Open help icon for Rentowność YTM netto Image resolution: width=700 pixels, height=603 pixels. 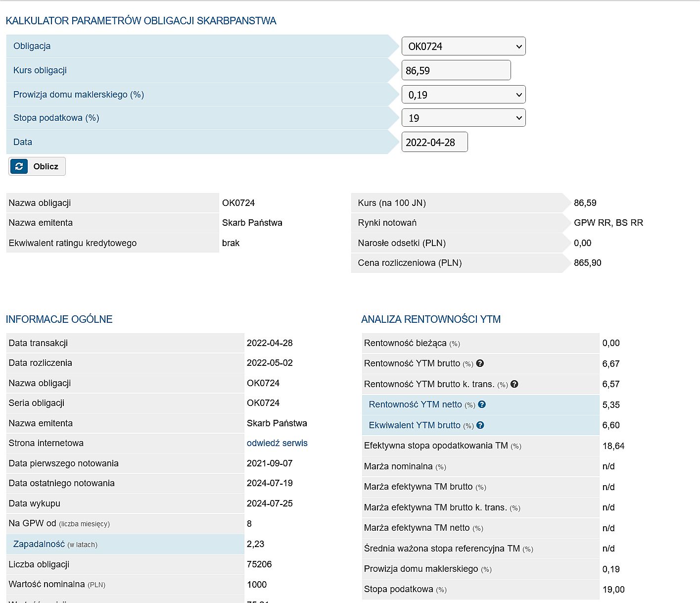[482, 404]
